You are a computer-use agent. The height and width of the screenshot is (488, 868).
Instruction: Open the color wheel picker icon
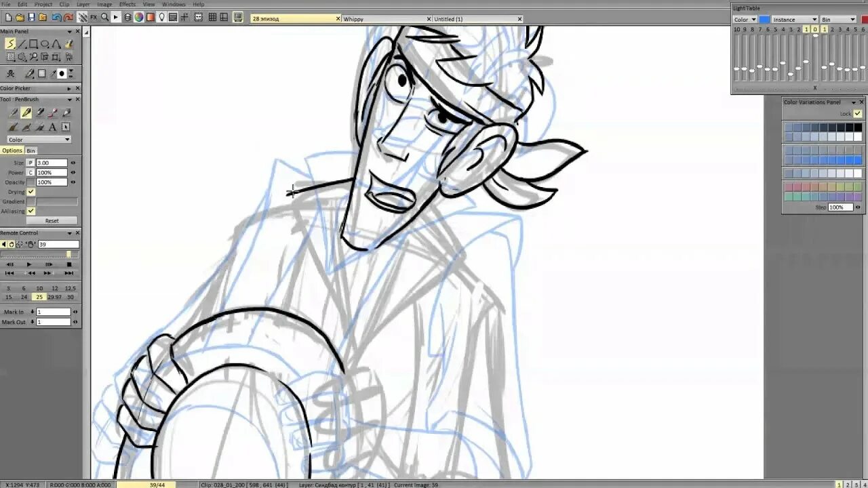(x=139, y=18)
